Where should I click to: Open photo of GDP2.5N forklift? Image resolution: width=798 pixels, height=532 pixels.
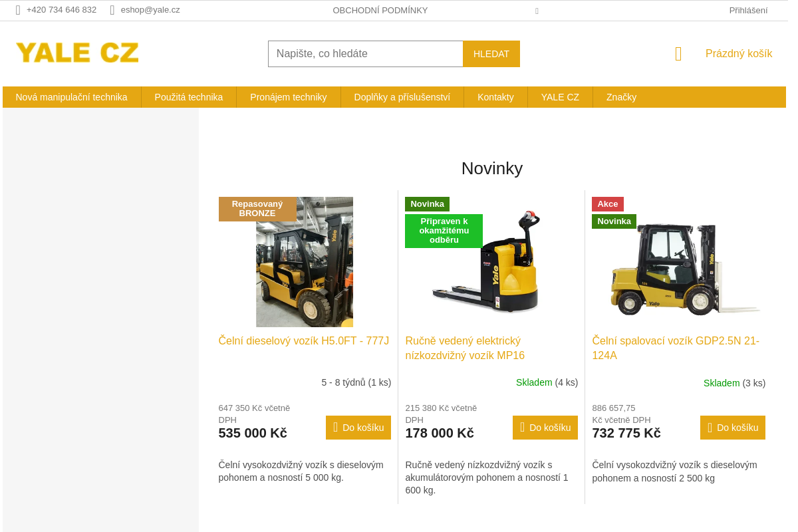(685, 269)
